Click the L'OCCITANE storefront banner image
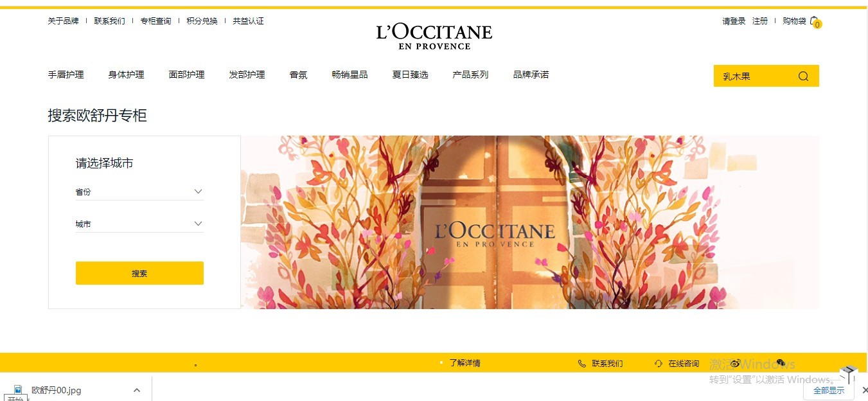Viewport: 868px width, 401px height. [x=530, y=222]
